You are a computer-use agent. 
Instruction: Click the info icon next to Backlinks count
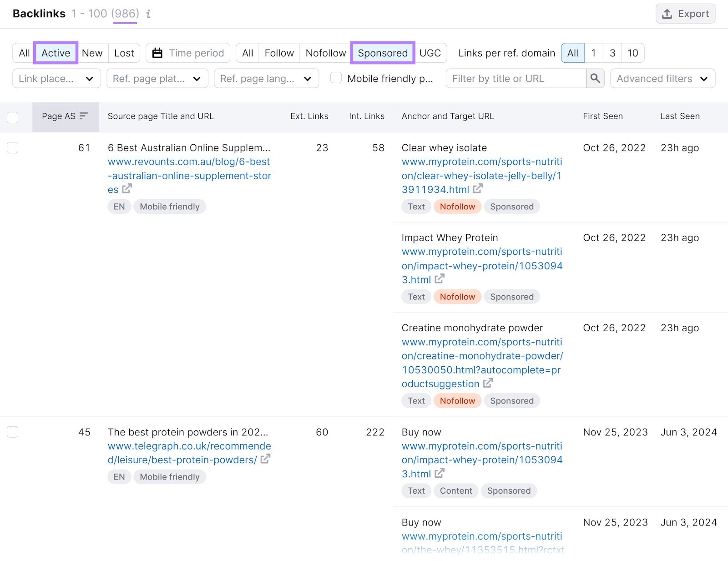[x=148, y=14]
